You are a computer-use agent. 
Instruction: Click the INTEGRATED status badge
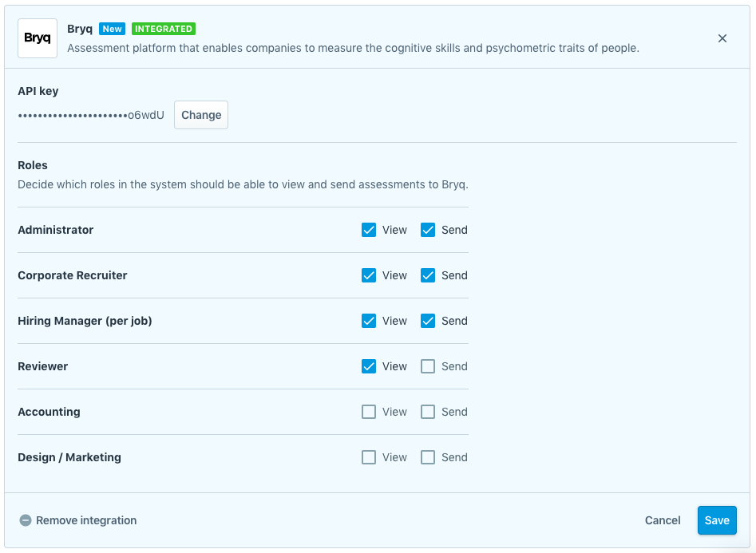click(x=164, y=29)
